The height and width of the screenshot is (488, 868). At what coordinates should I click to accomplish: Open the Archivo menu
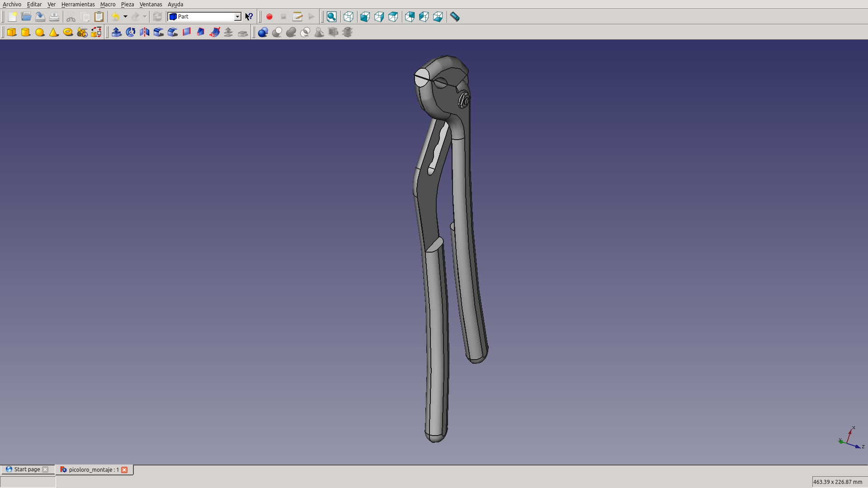pos(12,5)
